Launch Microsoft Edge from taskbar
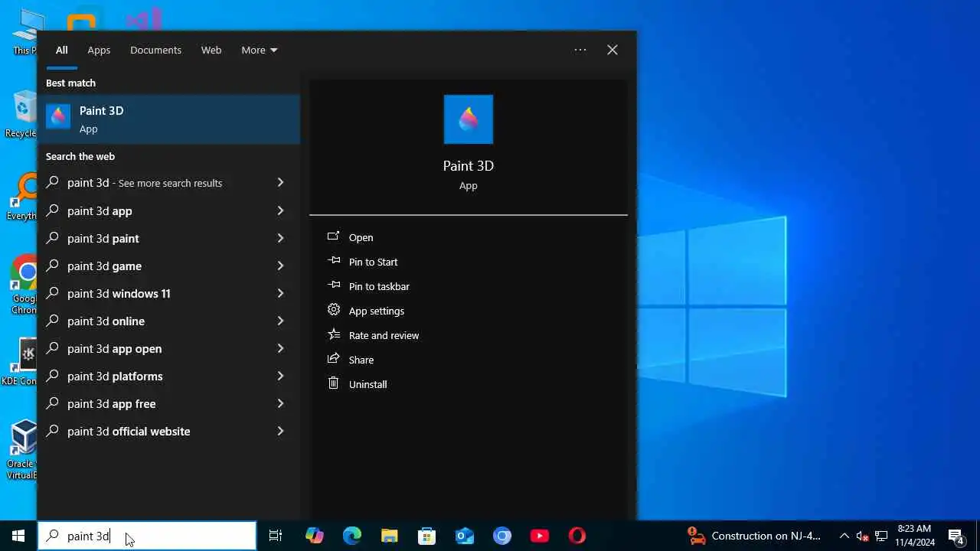 [x=351, y=536]
